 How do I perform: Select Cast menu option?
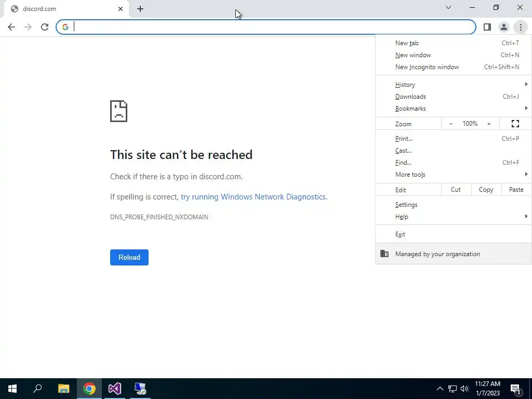point(453,150)
